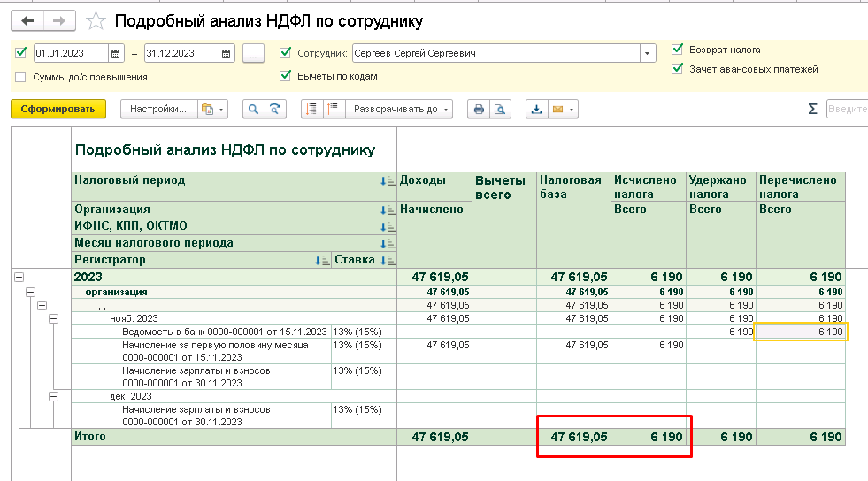Select Ведомость в банк 0000-000001 от 15.11.2023
The width and height of the screenshot is (868, 481).
click(x=224, y=332)
